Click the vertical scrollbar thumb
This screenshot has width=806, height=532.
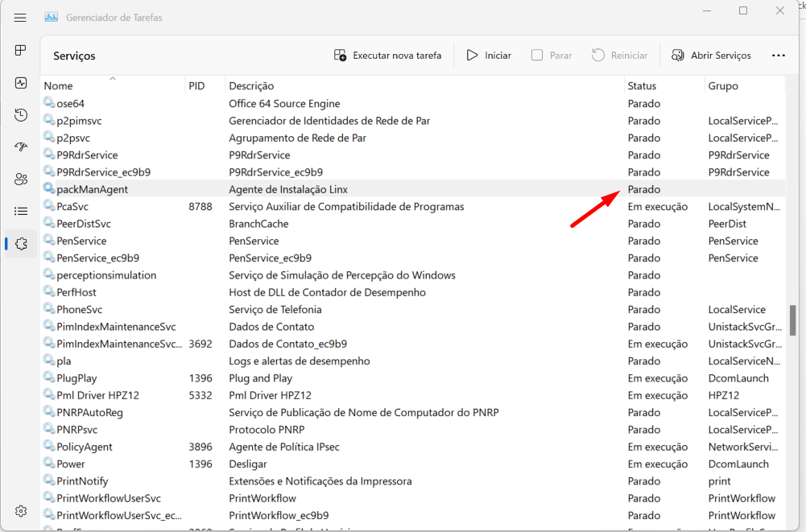pyautogui.click(x=792, y=320)
